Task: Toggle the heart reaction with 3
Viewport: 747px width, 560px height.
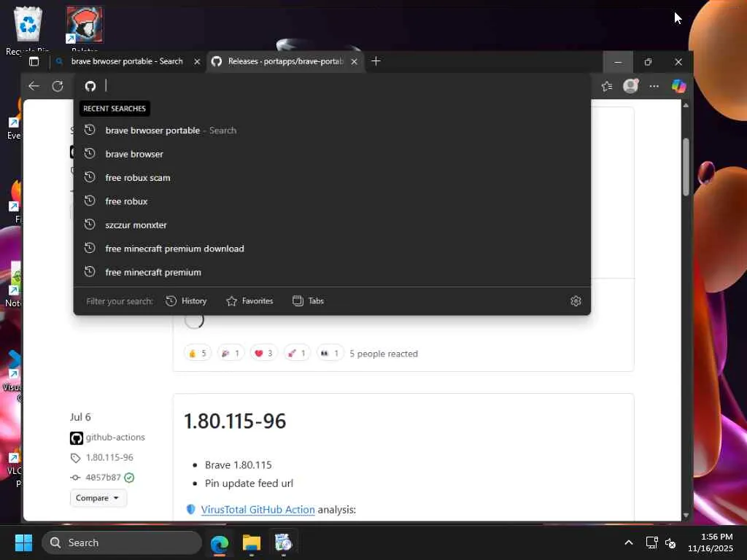Action: point(263,354)
